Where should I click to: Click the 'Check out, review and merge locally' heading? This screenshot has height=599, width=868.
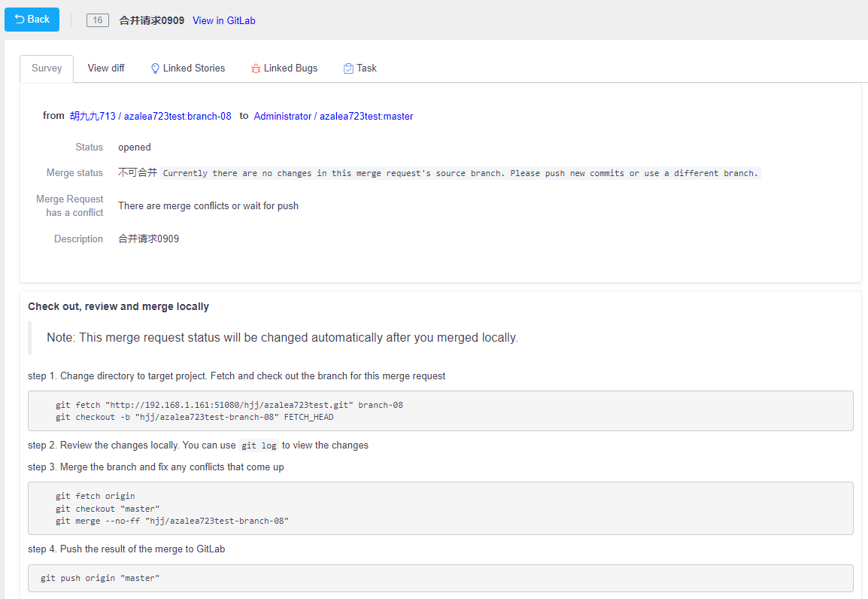[118, 307]
